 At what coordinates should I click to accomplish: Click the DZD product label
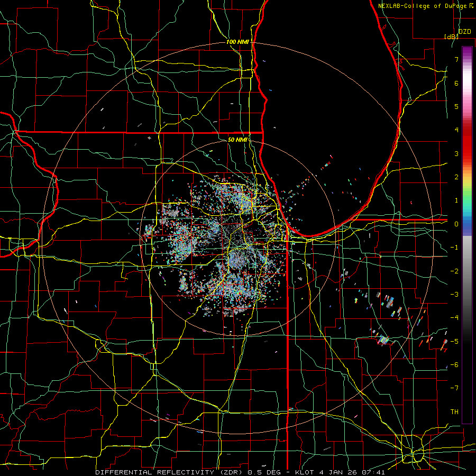click(x=465, y=32)
